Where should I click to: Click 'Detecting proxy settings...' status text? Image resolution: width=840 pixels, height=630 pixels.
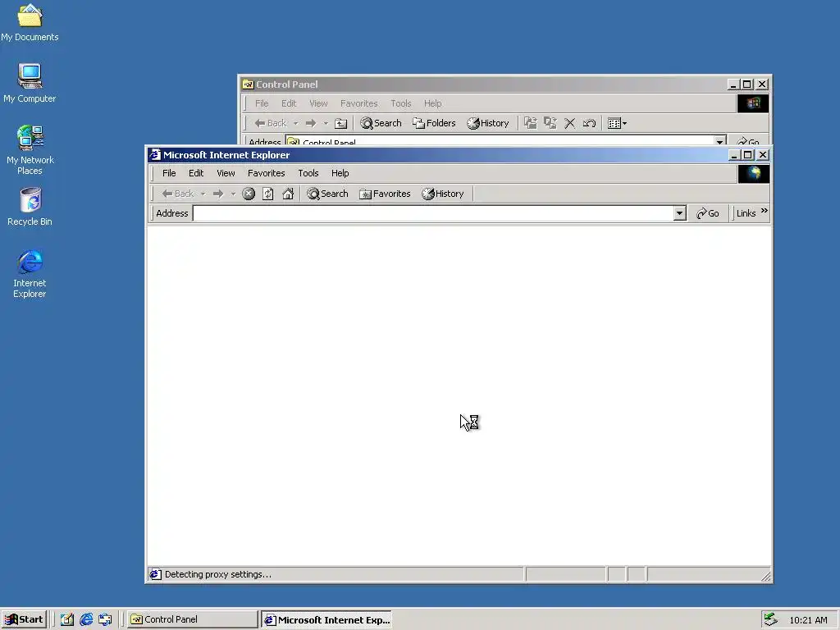[x=218, y=574]
